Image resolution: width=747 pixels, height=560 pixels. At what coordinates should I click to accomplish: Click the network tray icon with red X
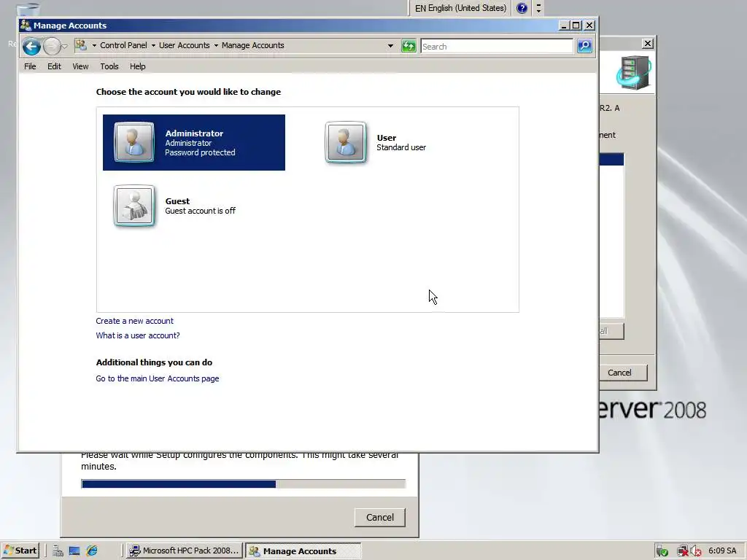682,551
